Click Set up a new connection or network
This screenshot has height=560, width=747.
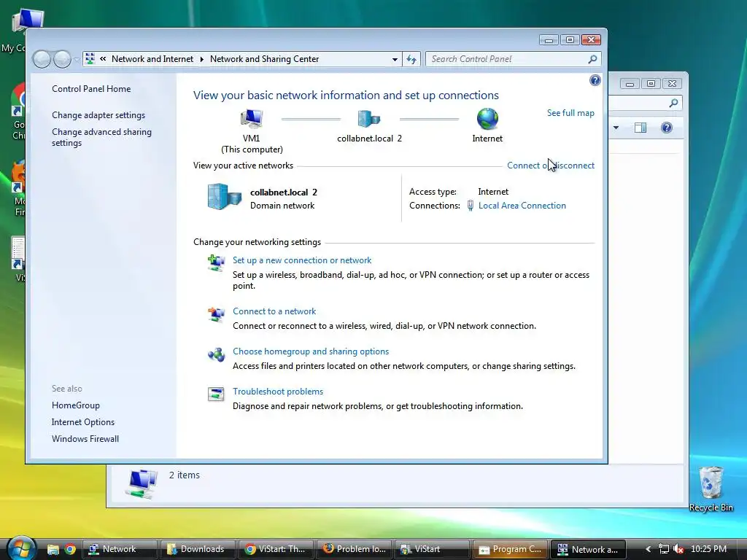pos(302,260)
